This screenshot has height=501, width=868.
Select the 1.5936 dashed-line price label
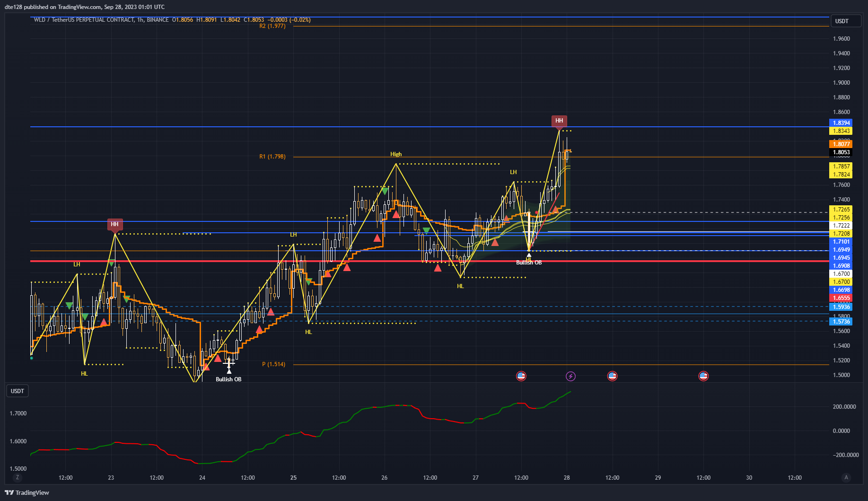coord(841,307)
